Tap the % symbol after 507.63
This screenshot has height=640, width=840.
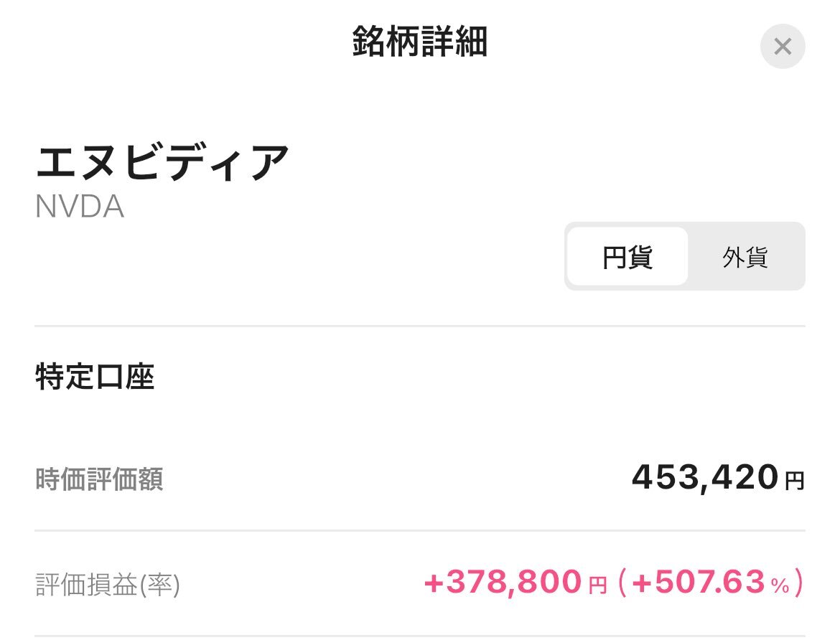[780, 586]
